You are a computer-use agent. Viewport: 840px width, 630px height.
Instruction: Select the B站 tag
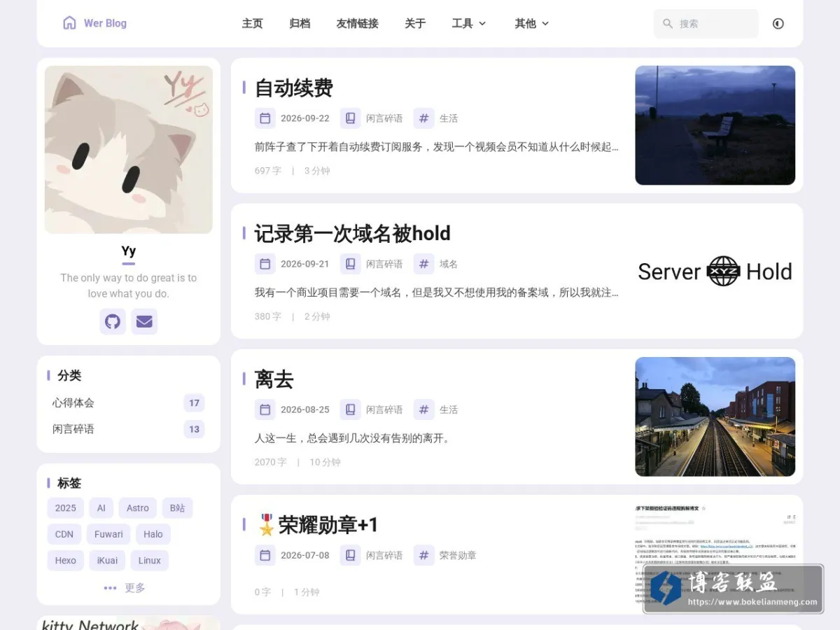tap(177, 508)
